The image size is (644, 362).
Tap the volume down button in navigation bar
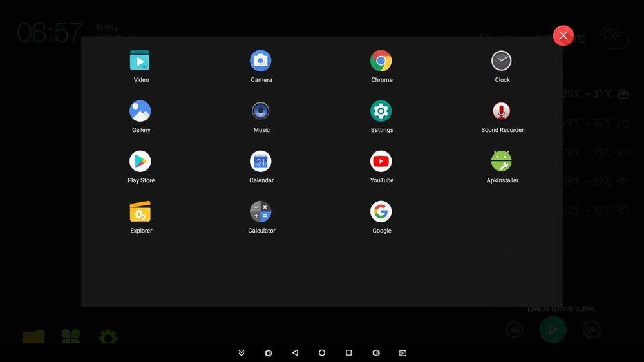(x=268, y=353)
